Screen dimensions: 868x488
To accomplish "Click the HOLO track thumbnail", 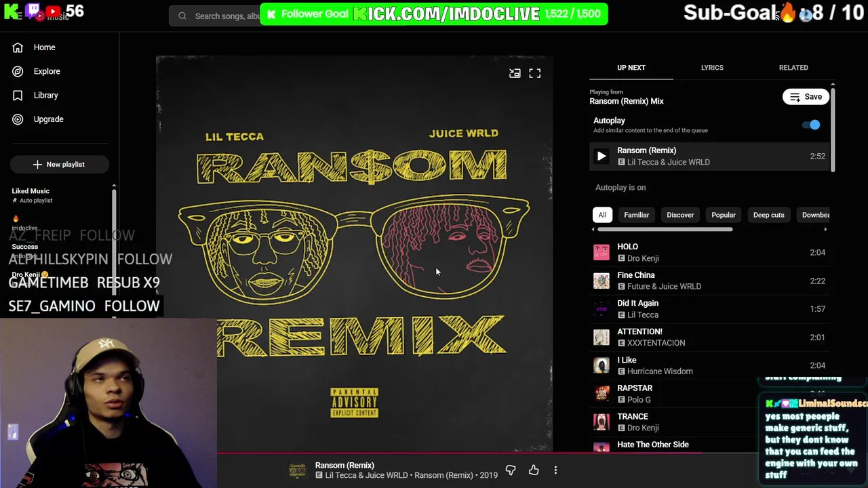I will [601, 252].
